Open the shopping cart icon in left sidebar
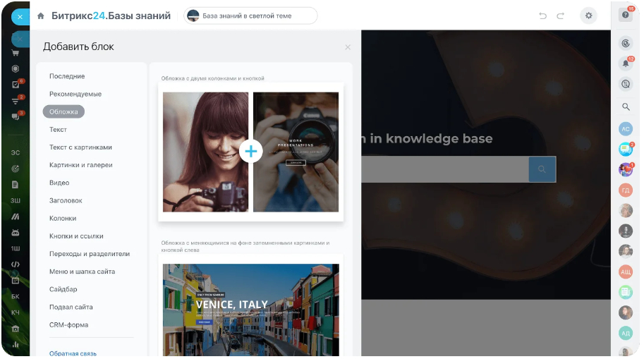 16,53
